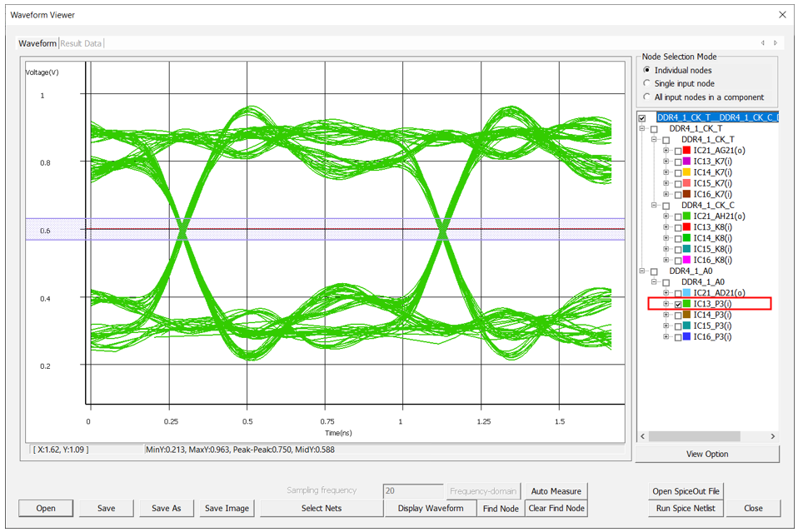The width and height of the screenshot is (798, 532).
Task: Click the blue swatch beside IC16_P3(i)
Action: pyautogui.click(x=687, y=336)
